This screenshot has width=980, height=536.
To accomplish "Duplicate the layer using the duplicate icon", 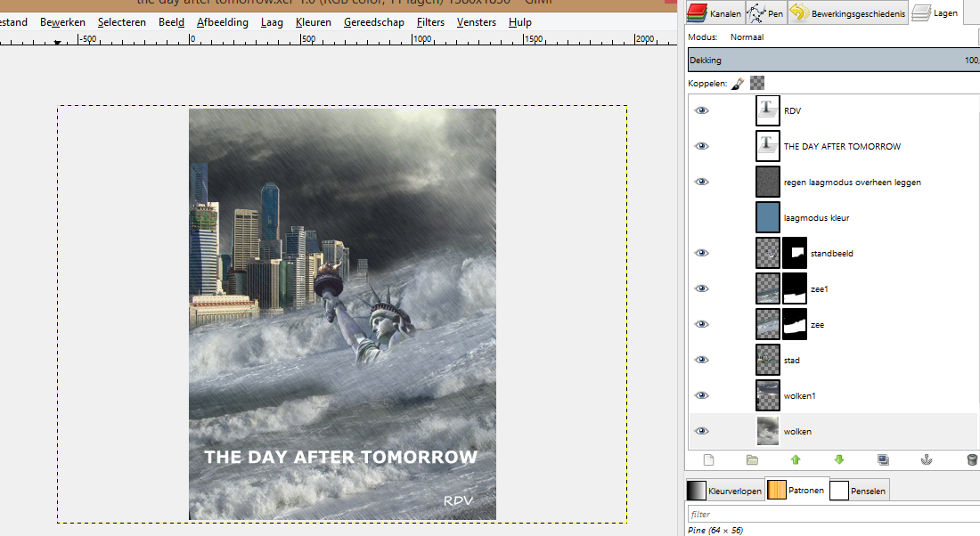I will click(883, 460).
